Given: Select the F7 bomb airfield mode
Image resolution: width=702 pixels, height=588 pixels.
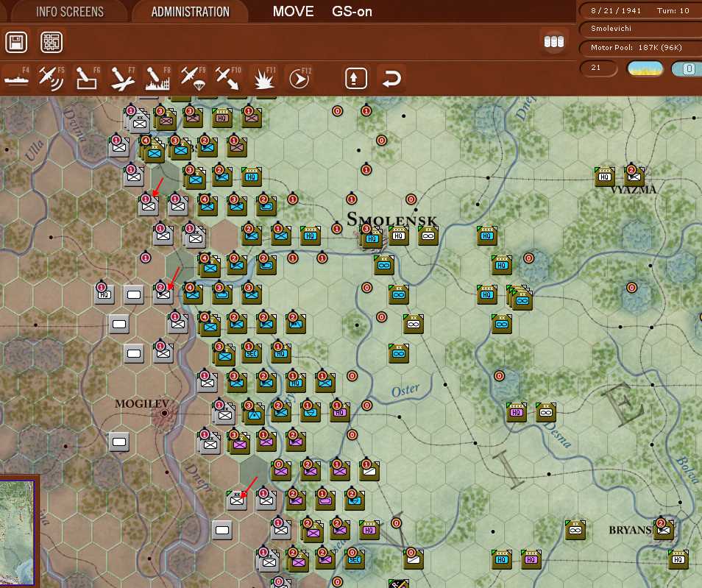Looking at the screenshot, I should click(x=122, y=78).
